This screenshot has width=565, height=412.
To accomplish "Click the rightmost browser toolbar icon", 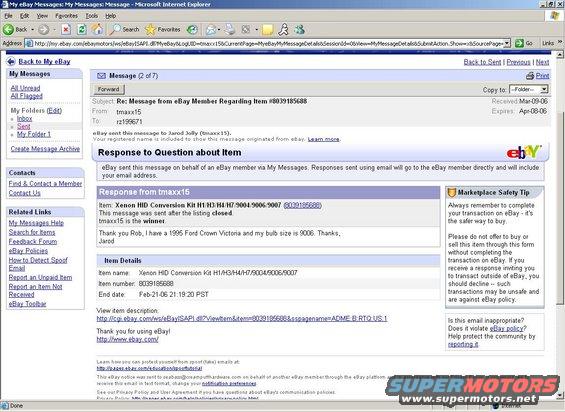I will pos(300,29).
